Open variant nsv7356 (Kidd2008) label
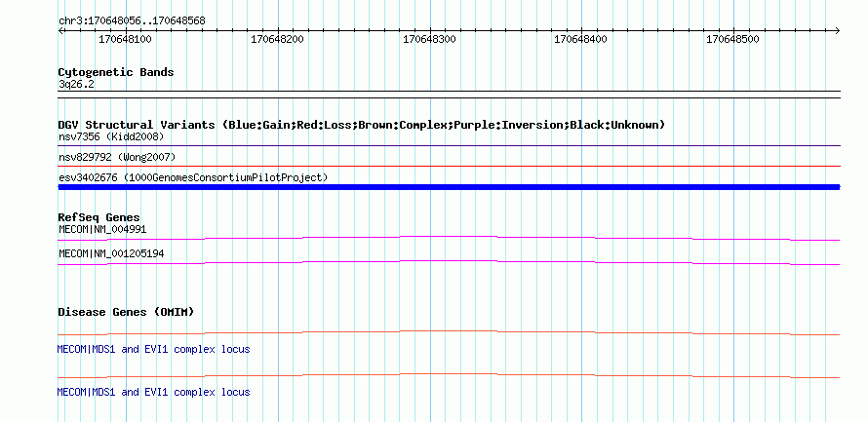Image resolution: width=868 pixels, height=422 pixels. [111, 136]
